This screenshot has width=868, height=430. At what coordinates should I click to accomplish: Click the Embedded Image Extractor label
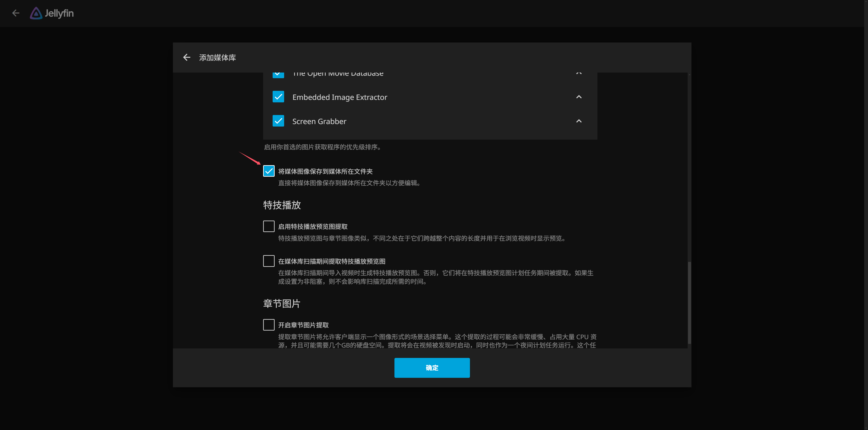340,97
